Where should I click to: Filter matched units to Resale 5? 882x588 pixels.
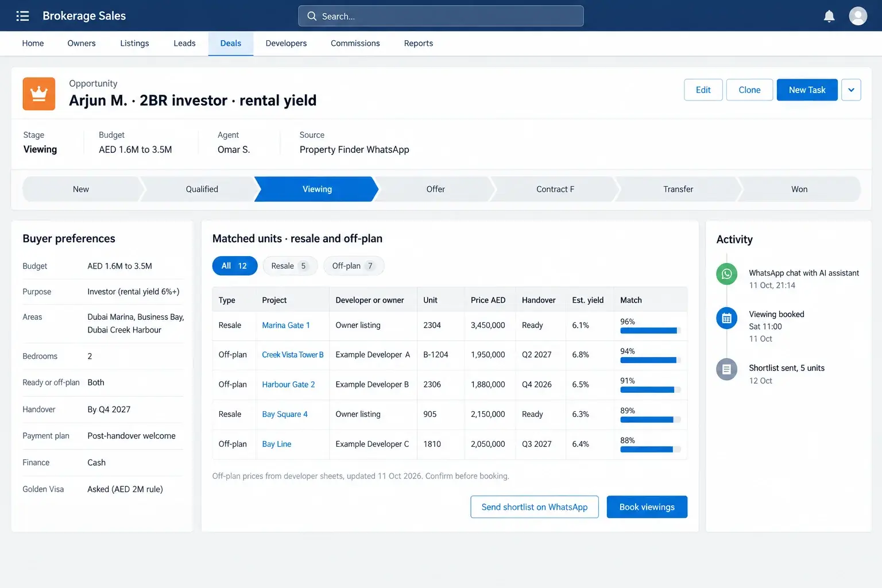coord(289,266)
